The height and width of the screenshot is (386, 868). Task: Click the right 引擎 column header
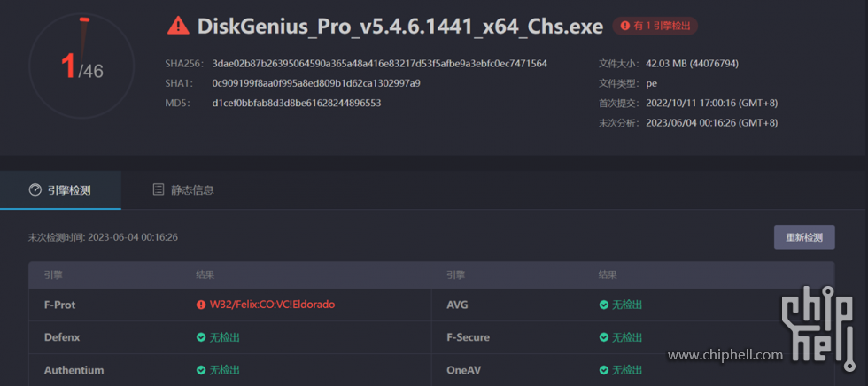455,274
